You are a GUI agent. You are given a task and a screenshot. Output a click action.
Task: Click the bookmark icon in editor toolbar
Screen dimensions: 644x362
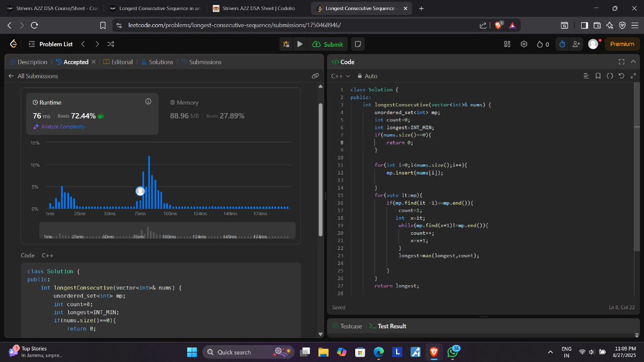point(598,76)
